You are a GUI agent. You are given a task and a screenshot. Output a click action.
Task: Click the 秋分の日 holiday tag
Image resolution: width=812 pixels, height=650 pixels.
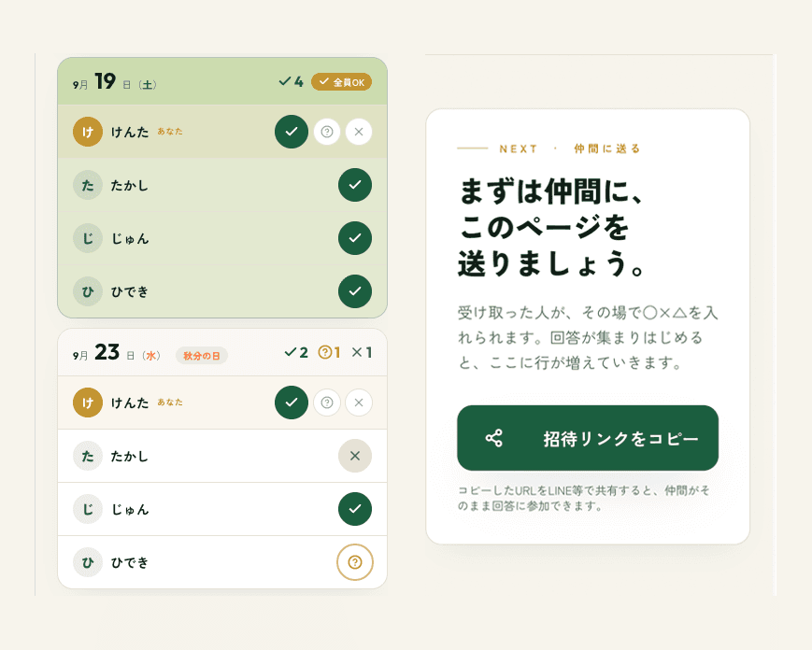pos(202,356)
